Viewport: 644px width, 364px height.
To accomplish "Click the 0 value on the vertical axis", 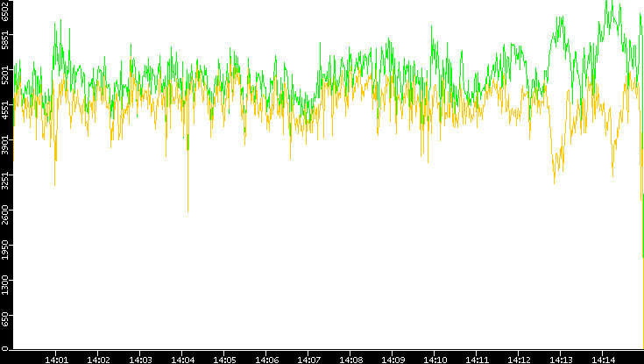I will (x=5, y=349).
